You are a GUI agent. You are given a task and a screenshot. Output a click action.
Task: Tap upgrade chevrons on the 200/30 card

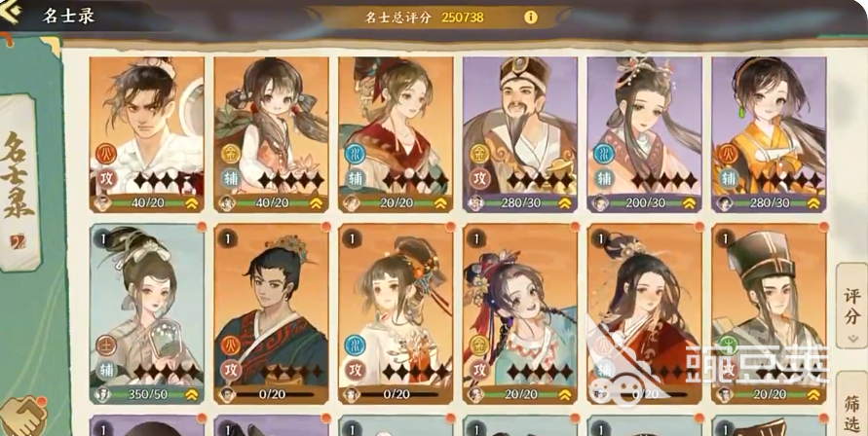[x=689, y=203]
